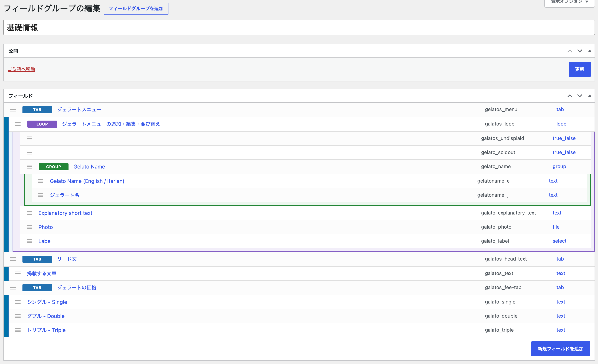Edit the Label field

(45, 241)
